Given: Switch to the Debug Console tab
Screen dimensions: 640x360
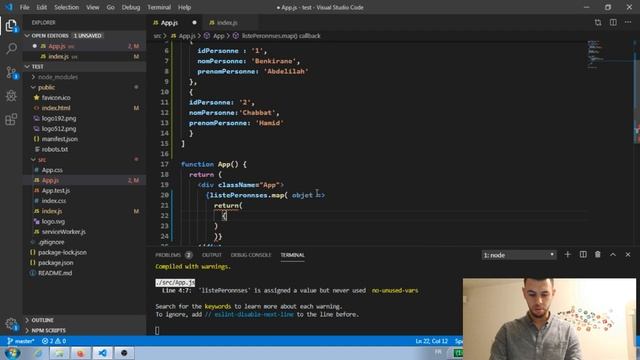Looking at the screenshot, I should pos(251,255).
